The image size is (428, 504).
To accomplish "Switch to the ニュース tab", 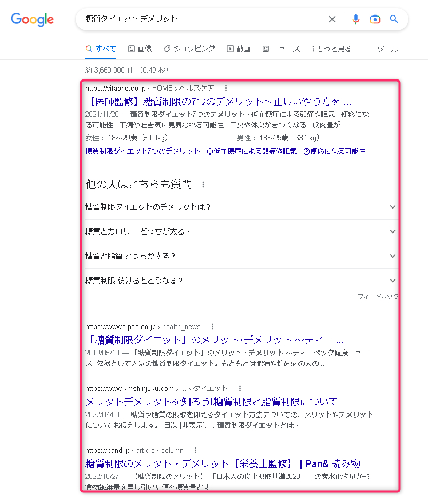I will point(281,49).
